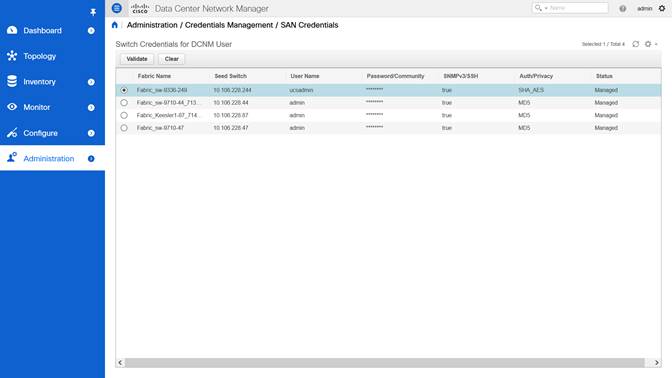Expand the Inventory submenu arrow
The height and width of the screenshot is (378, 672).
(x=91, y=82)
